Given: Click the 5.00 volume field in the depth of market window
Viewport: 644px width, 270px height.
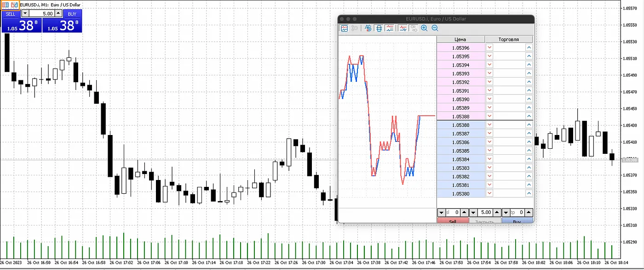Looking at the screenshot, I should pyautogui.click(x=485, y=213).
